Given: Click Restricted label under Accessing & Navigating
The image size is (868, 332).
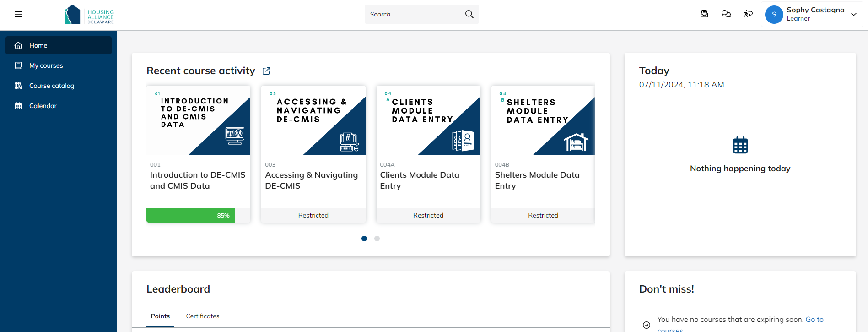Looking at the screenshot, I should click(x=313, y=215).
